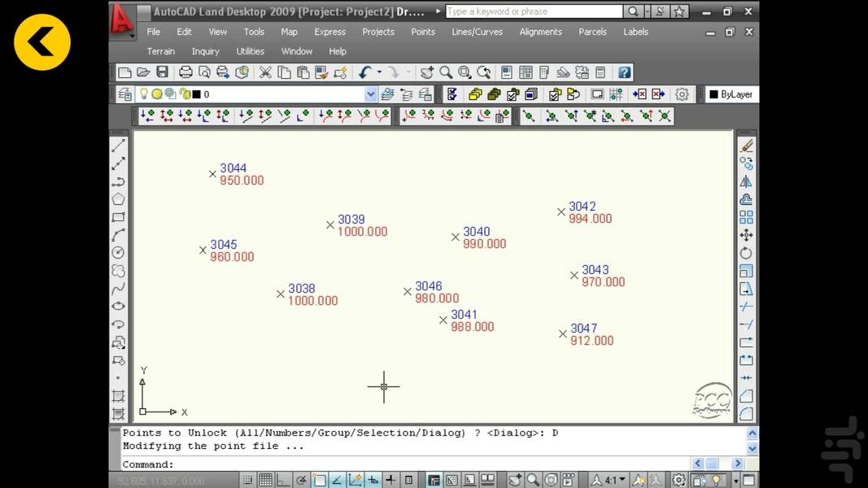The image size is (868, 488).
Task: Select the Revision Cloud tool
Action: (x=118, y=271)
